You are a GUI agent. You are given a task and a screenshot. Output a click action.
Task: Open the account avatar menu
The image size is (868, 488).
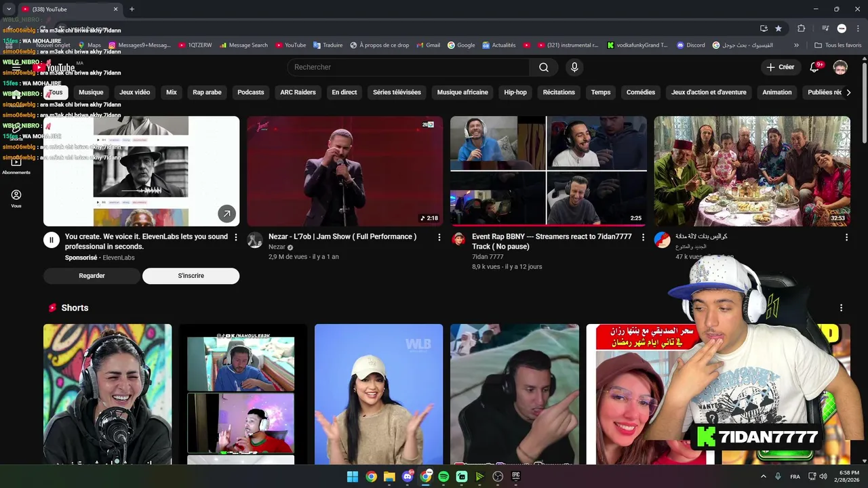coord(840,67)
